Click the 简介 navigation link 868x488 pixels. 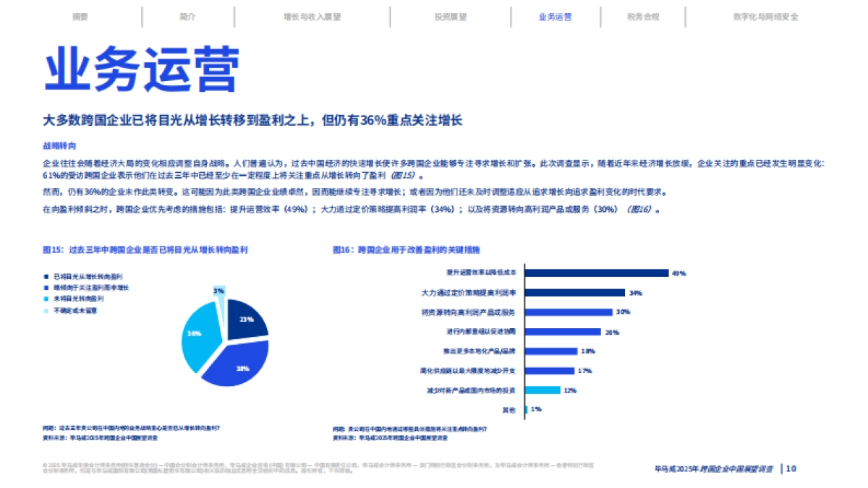tap(187, 17)
